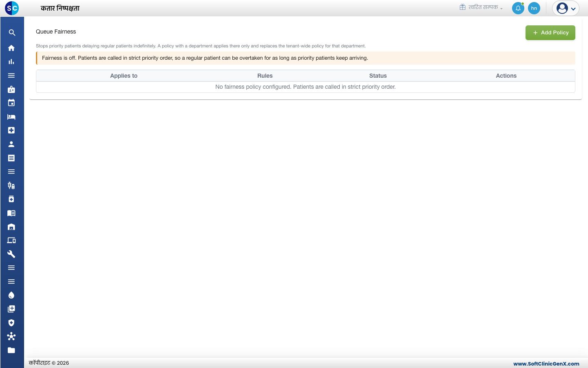The width and height of the screenshot is (588, 368).
Task: Click the Add Policy button
Action: (550, 33)
